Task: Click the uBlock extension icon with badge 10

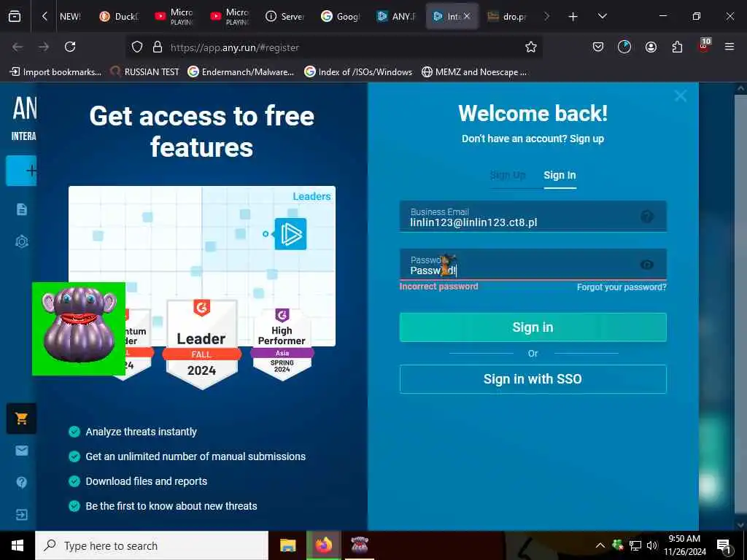Action: tap(704, 46)
